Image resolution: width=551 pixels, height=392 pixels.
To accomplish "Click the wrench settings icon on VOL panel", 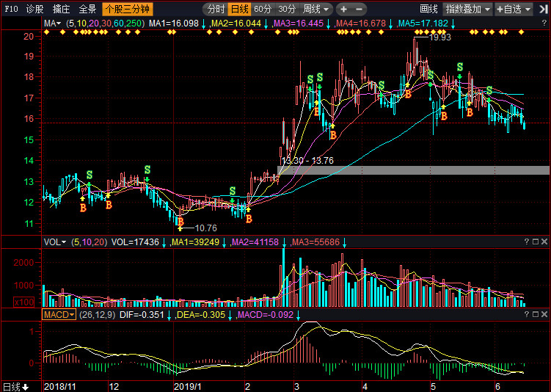I will point(536,242).
